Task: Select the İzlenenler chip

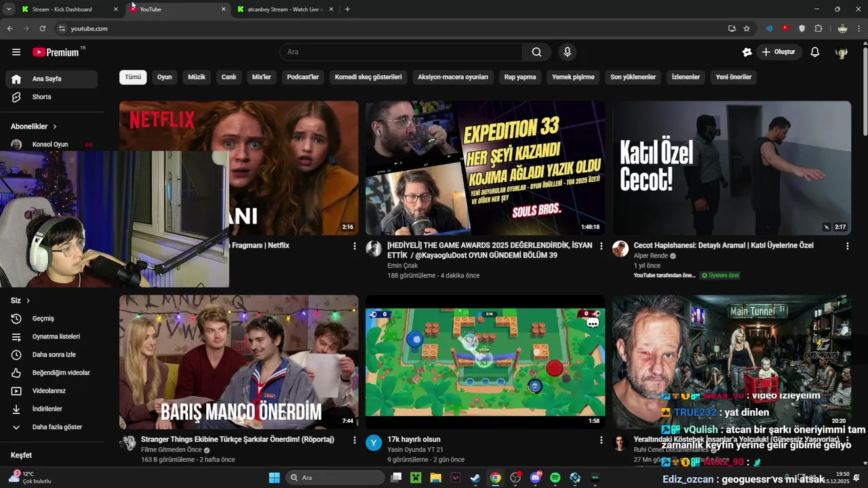Action: (686, 77)
